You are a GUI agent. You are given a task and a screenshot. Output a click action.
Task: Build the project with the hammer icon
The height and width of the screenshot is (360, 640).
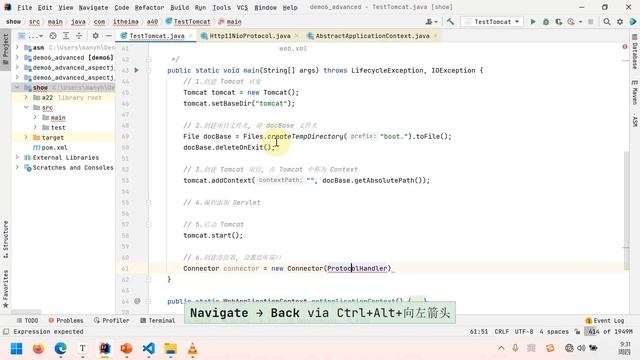450,22
